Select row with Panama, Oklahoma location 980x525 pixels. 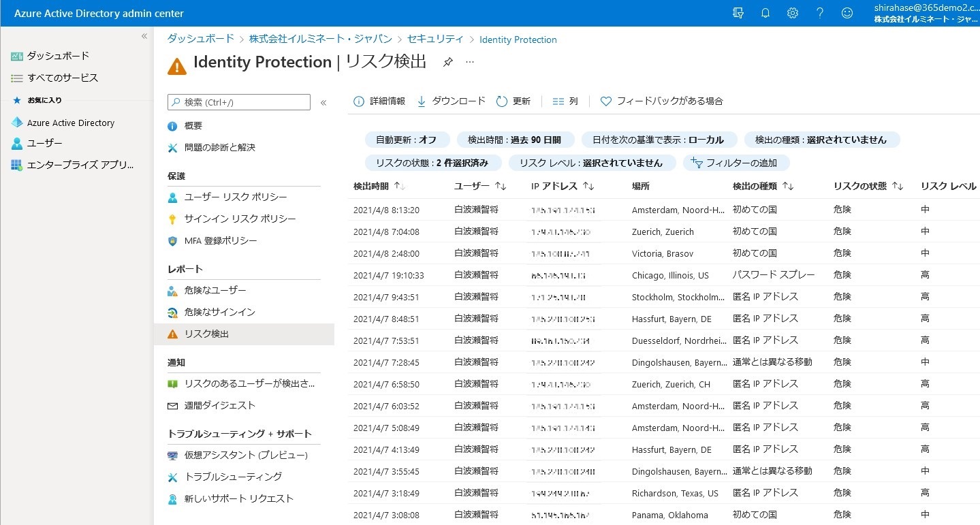663,515
